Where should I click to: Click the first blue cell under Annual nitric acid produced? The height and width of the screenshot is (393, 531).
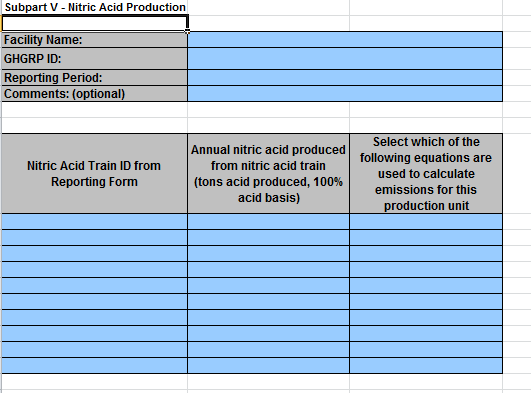(269, 222)
